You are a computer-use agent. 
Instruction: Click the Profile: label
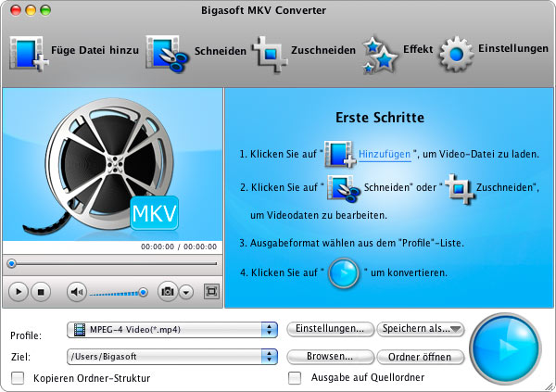(26, 335)
